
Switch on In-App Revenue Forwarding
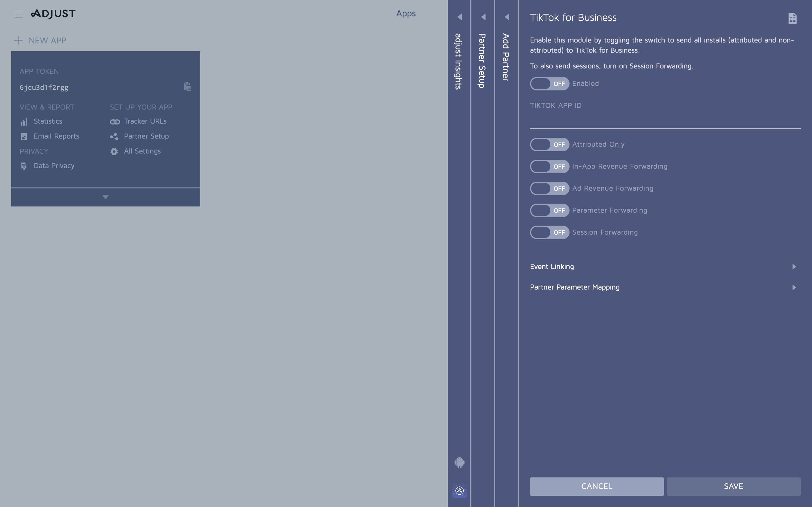tap(549, 167)
